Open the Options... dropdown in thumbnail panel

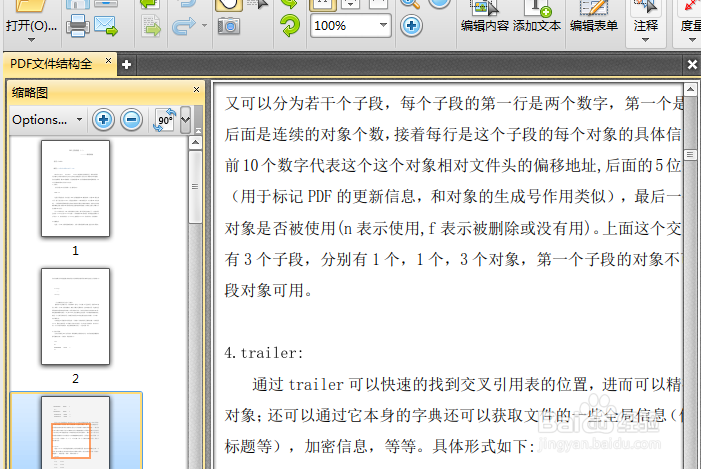click(x=47, y=120)
